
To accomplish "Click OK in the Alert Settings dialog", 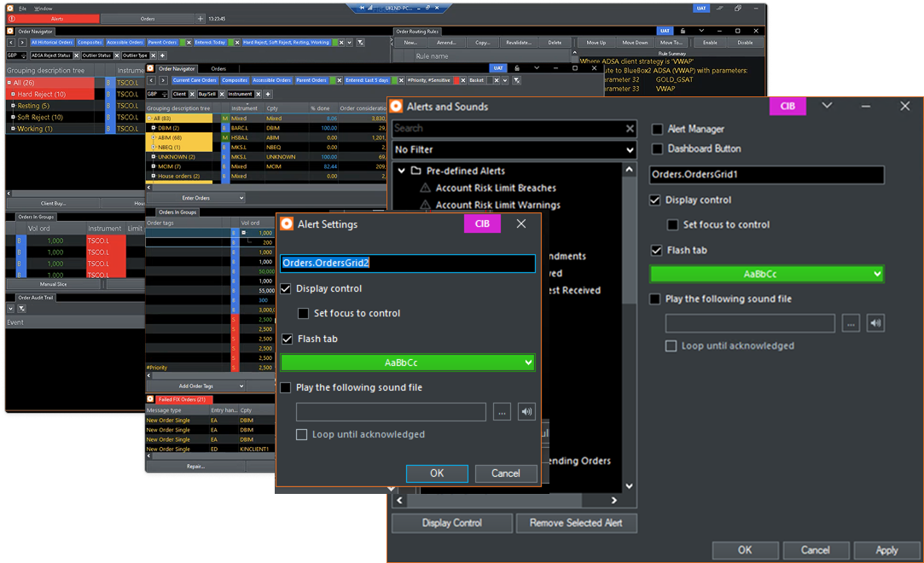I will (437, 473).
